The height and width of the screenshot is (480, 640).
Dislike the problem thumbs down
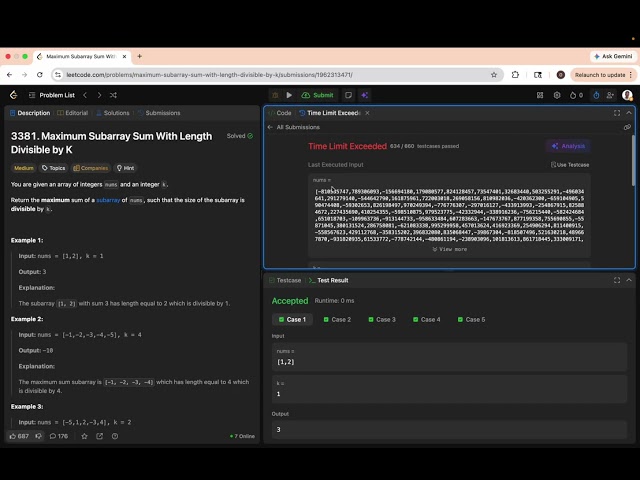point(39,436)
